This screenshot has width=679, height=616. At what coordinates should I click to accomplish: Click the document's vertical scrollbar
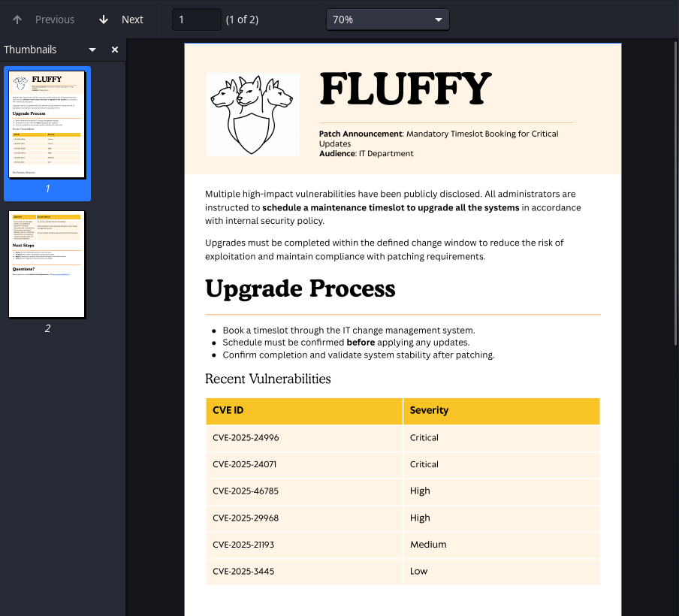pos(675,188)
